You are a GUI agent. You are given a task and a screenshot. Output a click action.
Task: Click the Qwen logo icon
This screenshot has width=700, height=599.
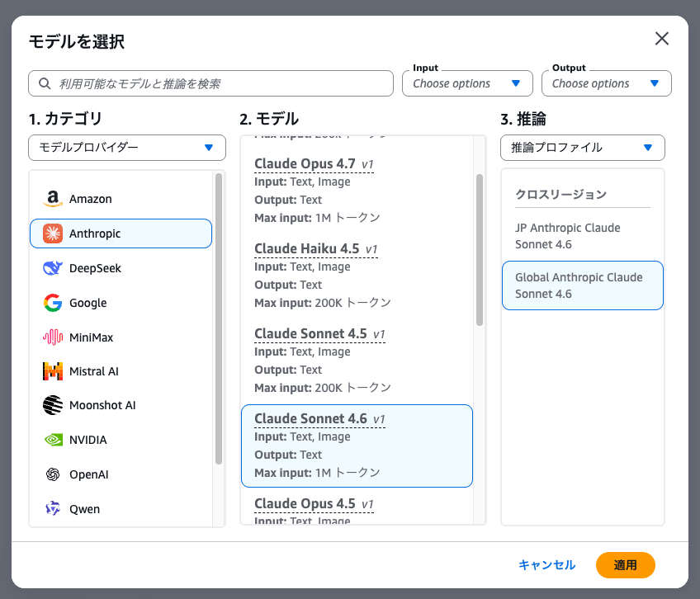[x=53, y=508]
